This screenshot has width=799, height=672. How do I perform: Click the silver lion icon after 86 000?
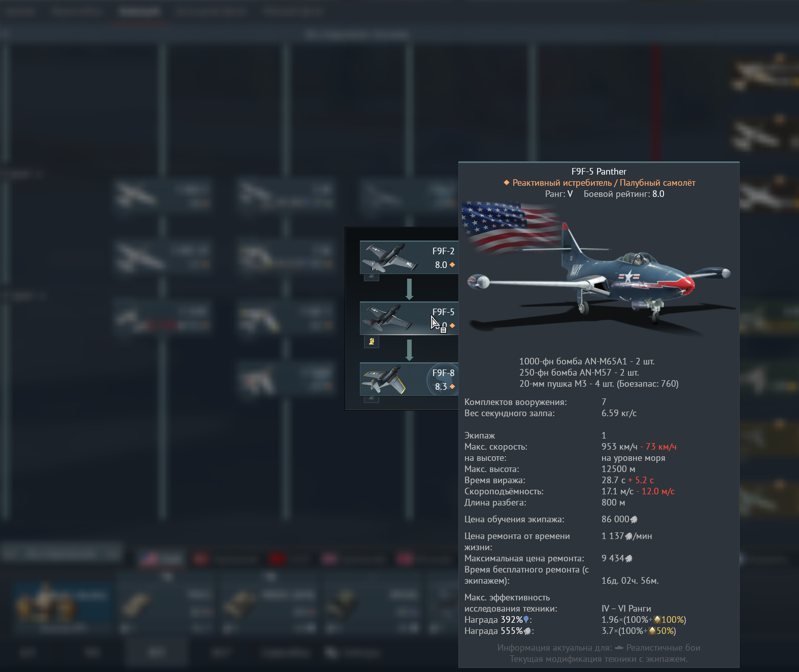(634, 519)
